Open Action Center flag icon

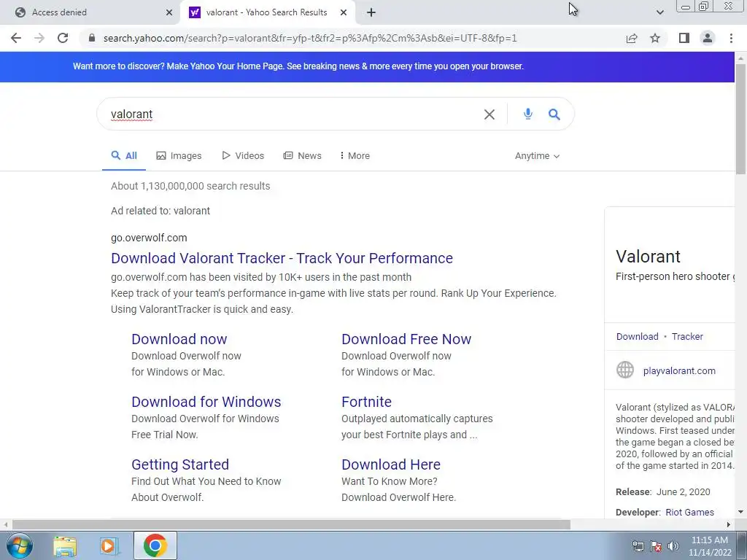point(656,546)
